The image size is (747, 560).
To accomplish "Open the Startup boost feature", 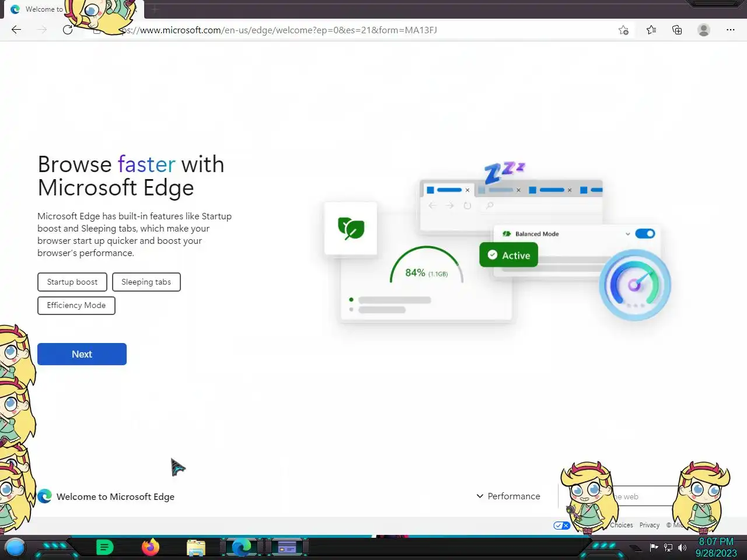I will (x=72, y=282).
